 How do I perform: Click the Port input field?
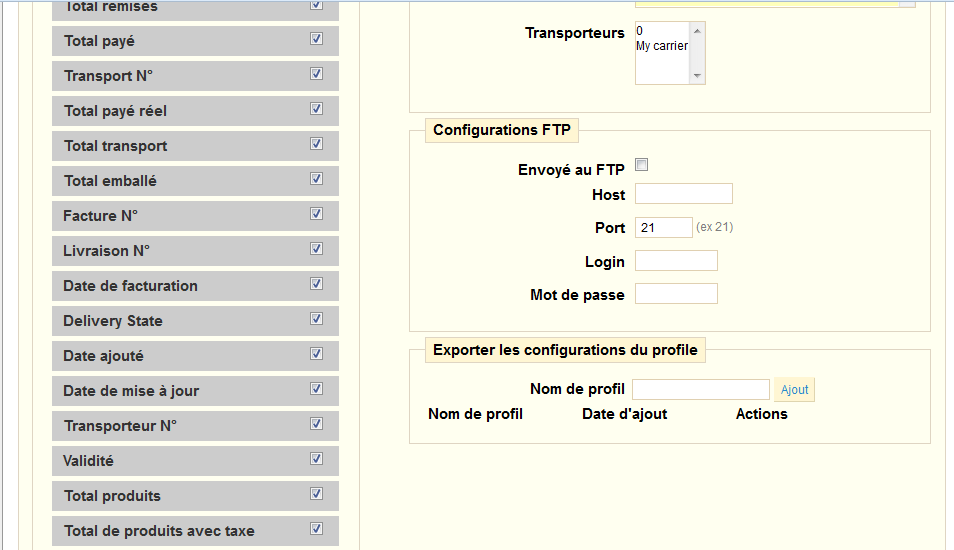point(663,228)
